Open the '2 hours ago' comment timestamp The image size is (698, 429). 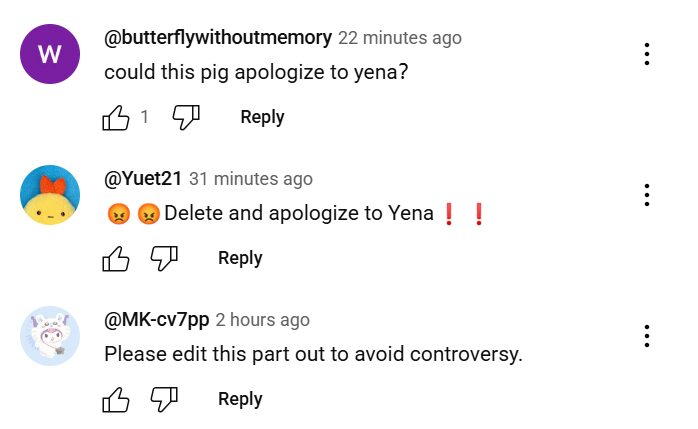coord(263,320)
